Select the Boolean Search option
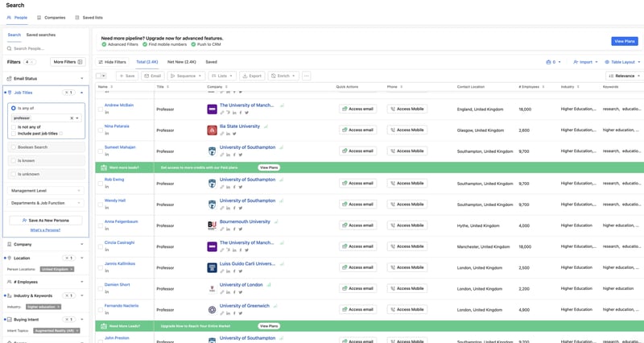Viewport: 644px width, 343px height. (x=14, y=147)
